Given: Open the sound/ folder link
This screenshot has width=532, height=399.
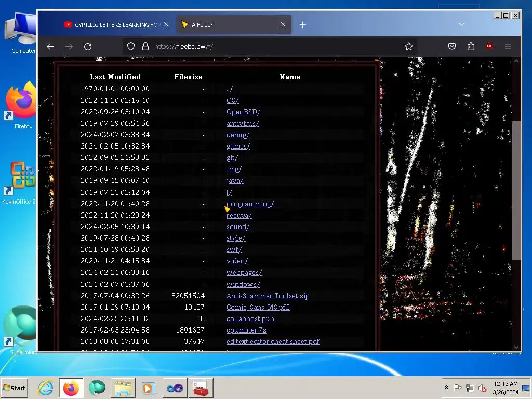Looking at the screenshot, I should click(x=238, y=227).
